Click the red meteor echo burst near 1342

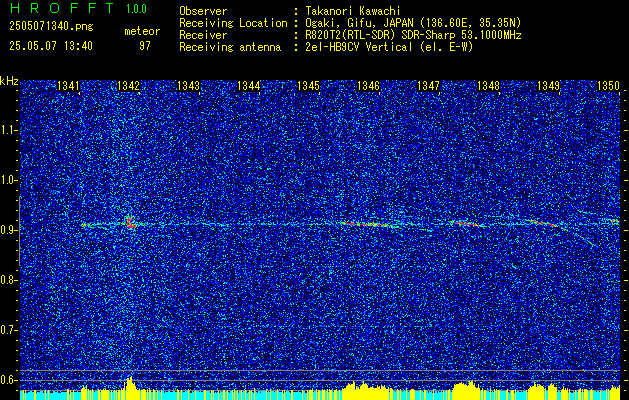coord(130,222)
